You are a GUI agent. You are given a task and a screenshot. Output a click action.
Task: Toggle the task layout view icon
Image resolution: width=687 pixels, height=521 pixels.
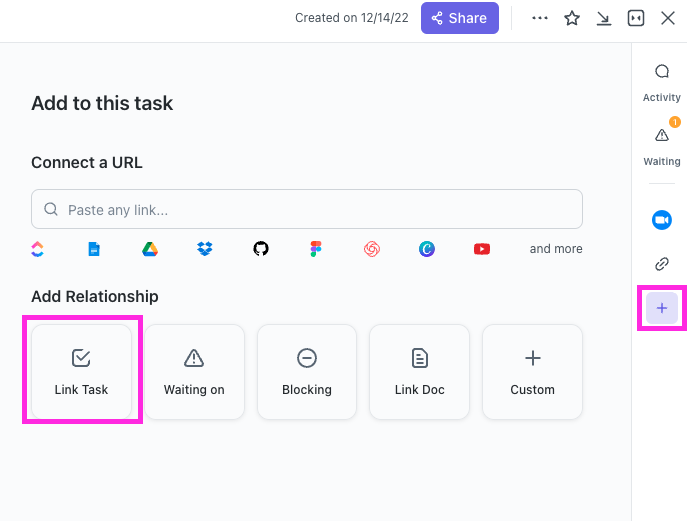coord(636,18)
